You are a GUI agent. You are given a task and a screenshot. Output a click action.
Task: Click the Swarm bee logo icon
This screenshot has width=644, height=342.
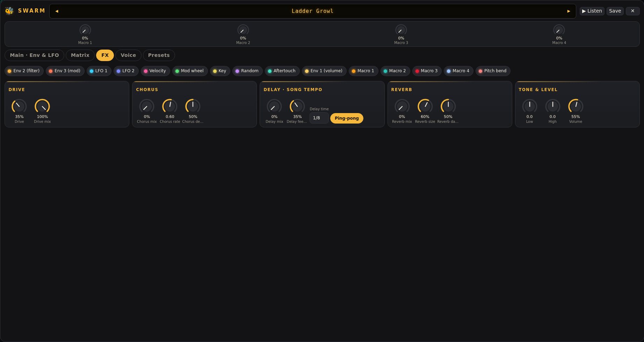click(x=9, y=11)
